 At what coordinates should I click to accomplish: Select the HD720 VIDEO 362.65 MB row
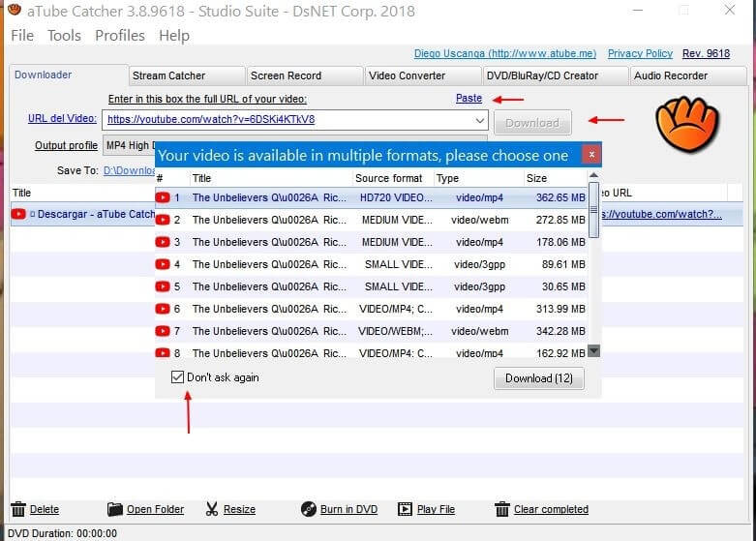click(x=372, y=197)
